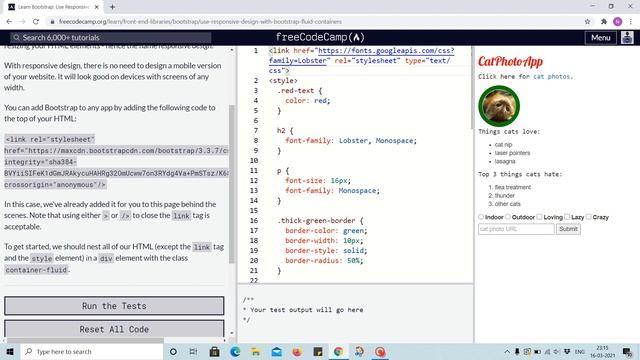The height and width of the screenshot is (360, 640).
Task: Open a new browser tab
Action: click(112, 7)
